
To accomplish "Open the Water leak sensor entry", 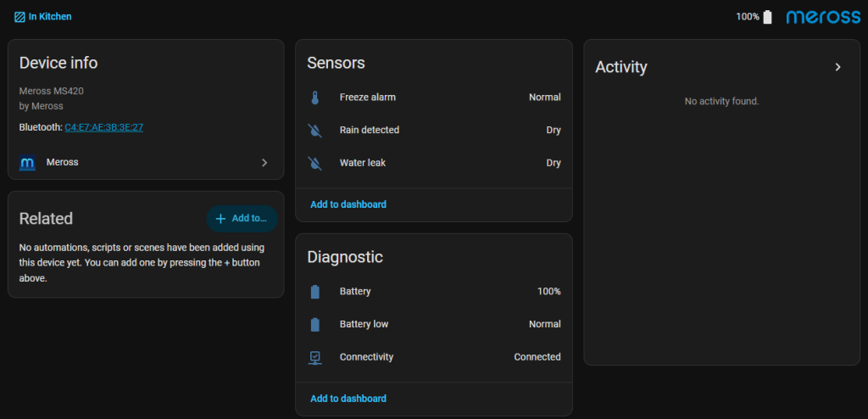I will click(x=434, y=163).
